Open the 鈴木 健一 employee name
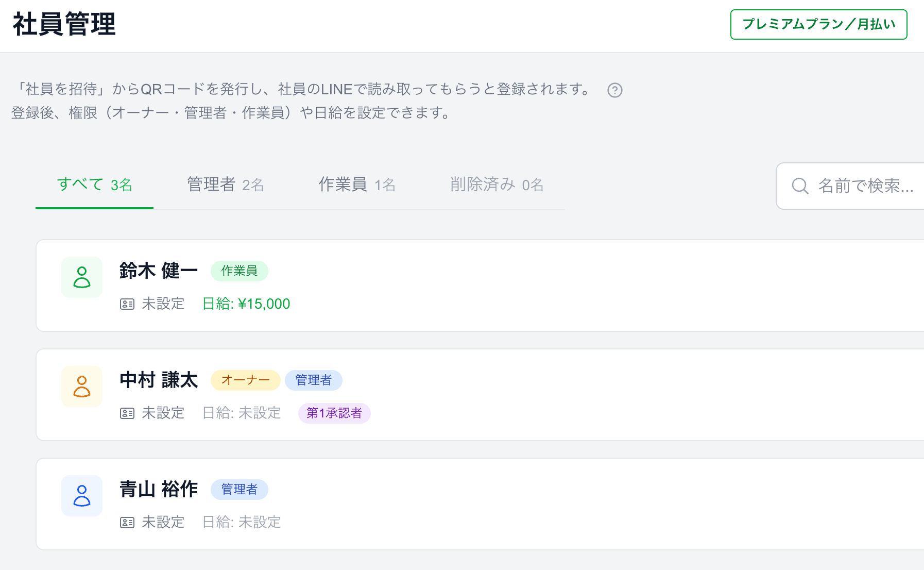Screen dimensions: 924x570 (x=159, y=271)
